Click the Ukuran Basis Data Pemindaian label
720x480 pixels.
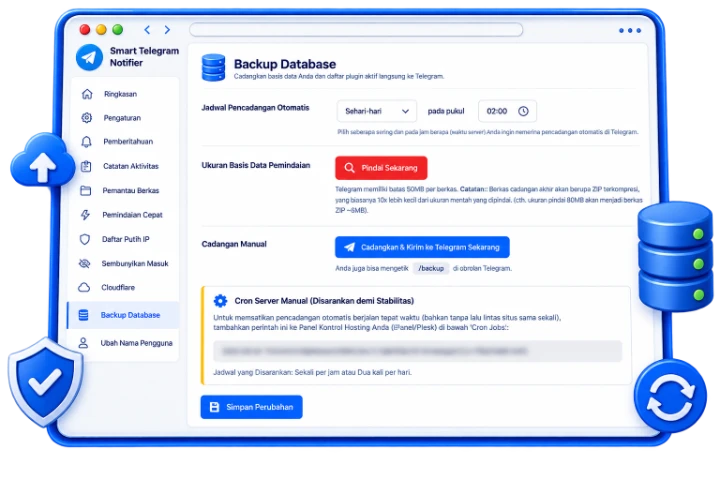click(x=256, y=165)
